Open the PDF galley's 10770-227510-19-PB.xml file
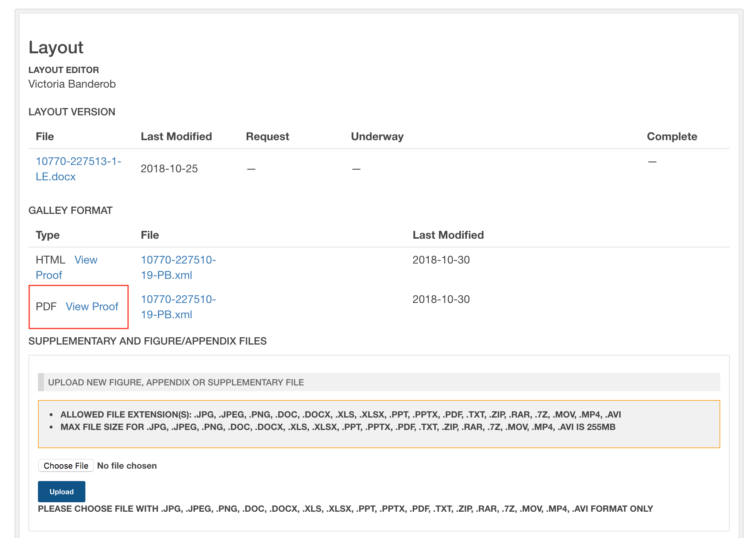The width and height of the screenshot is (756, 538). click(x=178, y=300)
